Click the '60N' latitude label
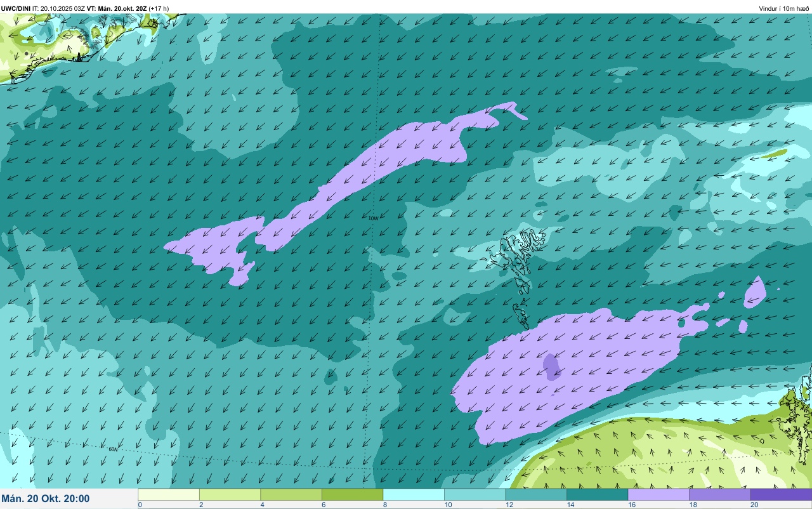 (x=113, y=449)
